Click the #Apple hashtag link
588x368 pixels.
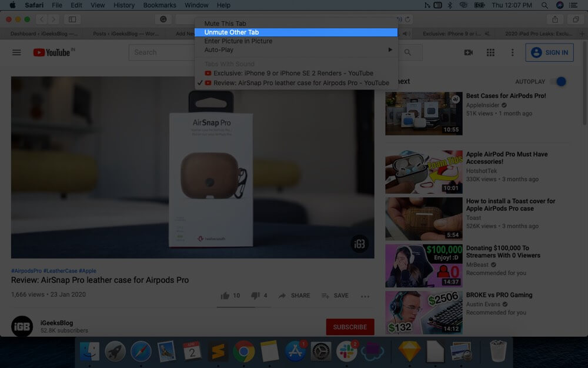pyautogui.click(x=88, y=271)
